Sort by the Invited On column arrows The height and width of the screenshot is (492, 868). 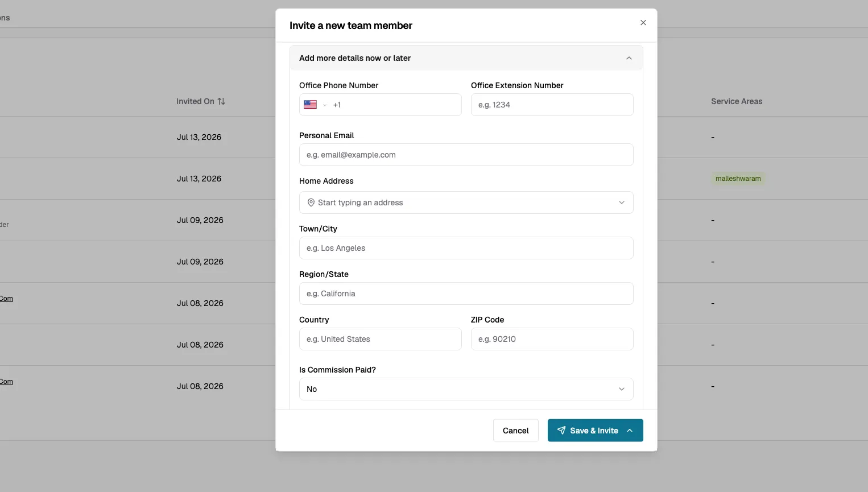[x=221, y=101]
